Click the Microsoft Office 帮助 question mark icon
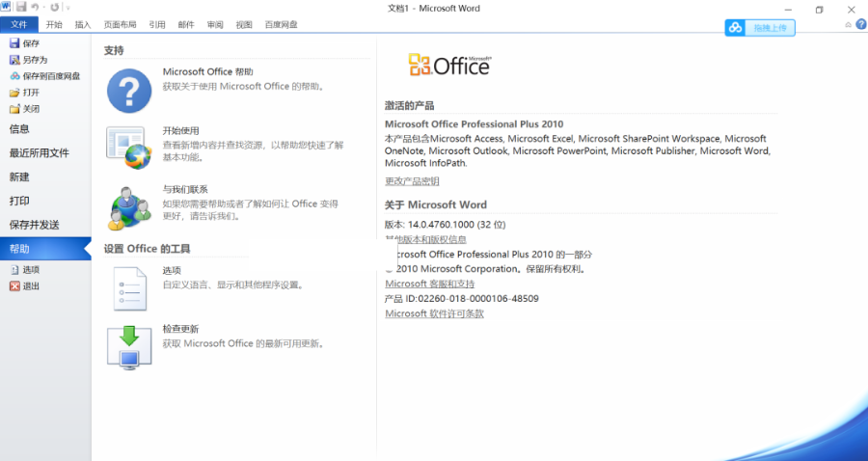The image size is (868, 461). (x=129, y=91)
